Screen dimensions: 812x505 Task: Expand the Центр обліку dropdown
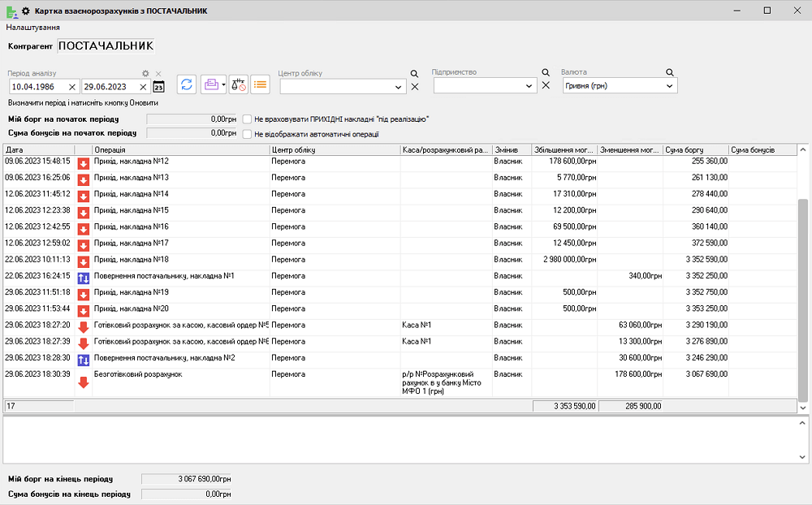click(x=399, y=87)
